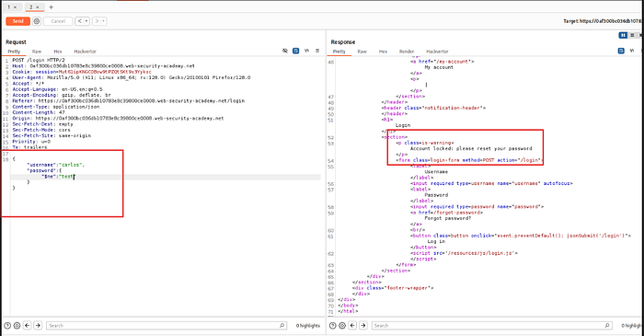Open help icon under Response panel
This screenshot has width=644, height=336.
(x=332, y=325)
